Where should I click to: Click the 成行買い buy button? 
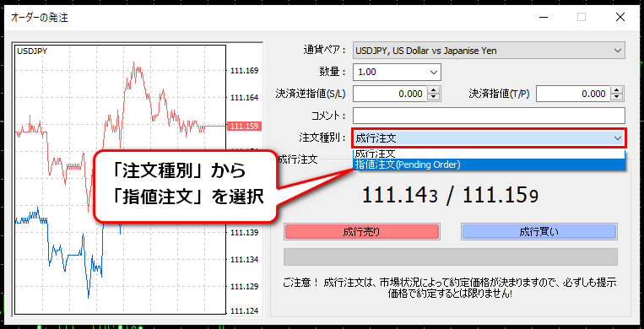coord(538,232)
